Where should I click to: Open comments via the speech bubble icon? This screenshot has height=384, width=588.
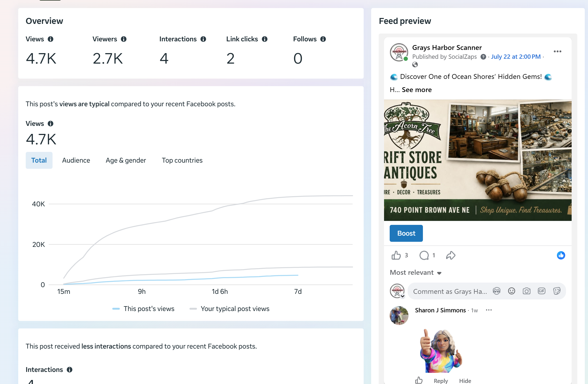[x=424, y=255]
